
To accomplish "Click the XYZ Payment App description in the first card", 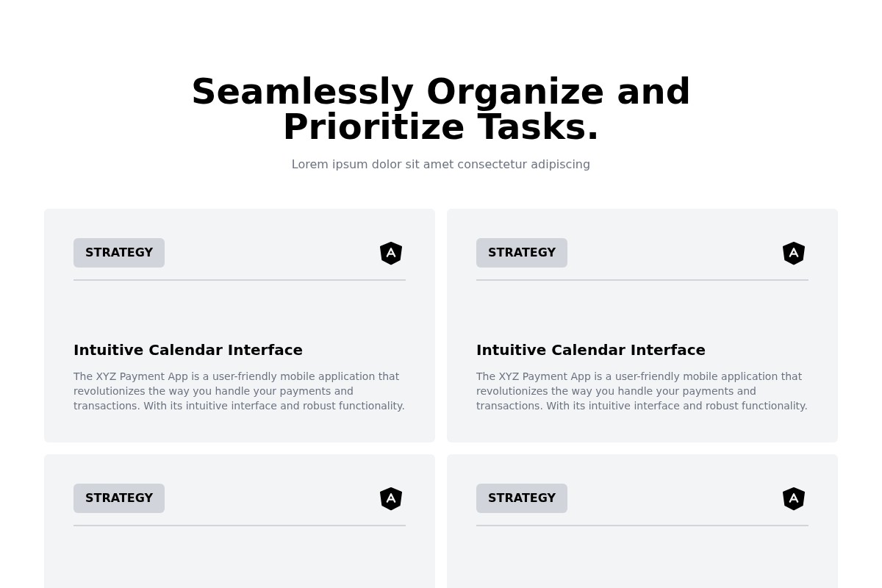I will [239, 391].
